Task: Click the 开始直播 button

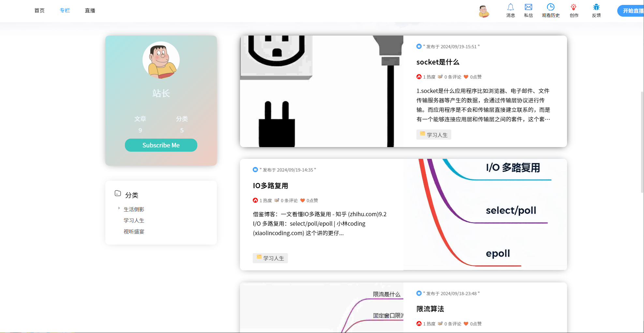Action: pos(631,11)
